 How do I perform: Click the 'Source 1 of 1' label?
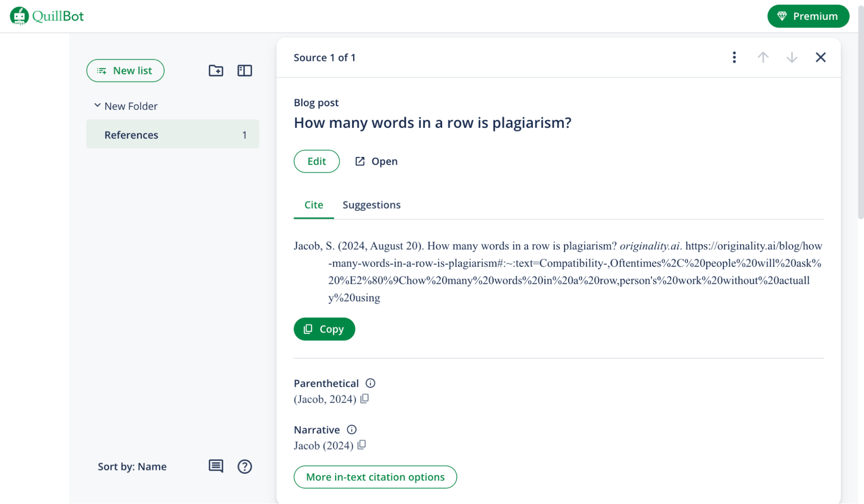pyautogui.click(x=325, y=57)
